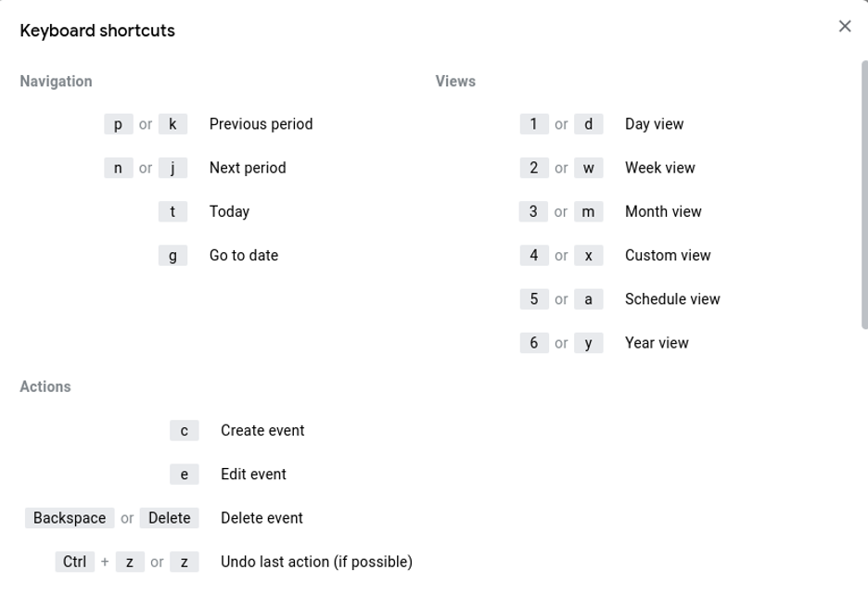Select the 'j' key chip for Next period
This screenshot has height=595, width=868.
pos(172,168)
